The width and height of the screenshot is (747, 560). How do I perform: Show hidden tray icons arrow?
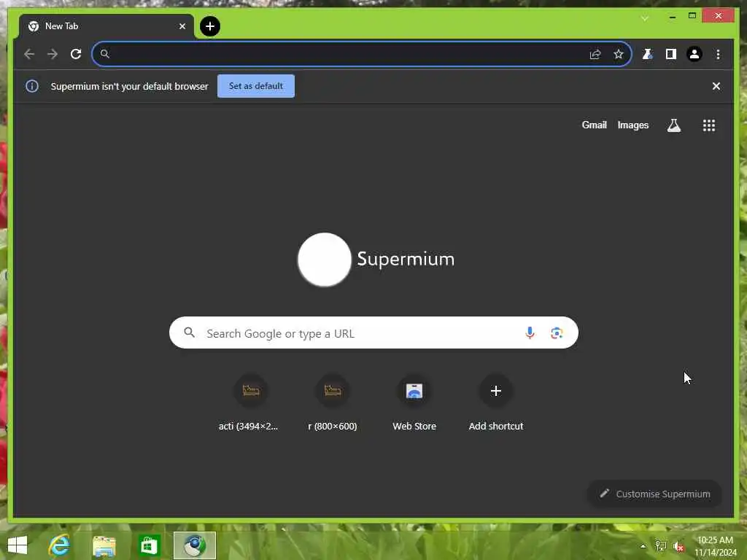coord(643,546)
